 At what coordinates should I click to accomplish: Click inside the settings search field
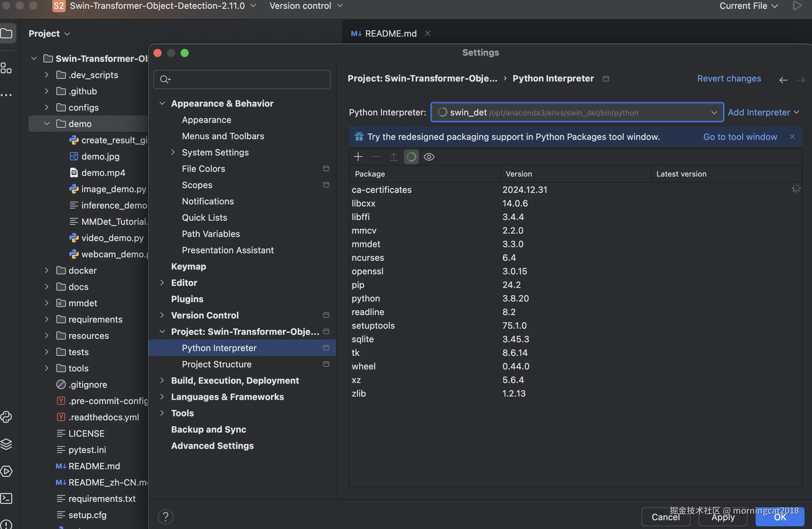(x=246, y=79)
